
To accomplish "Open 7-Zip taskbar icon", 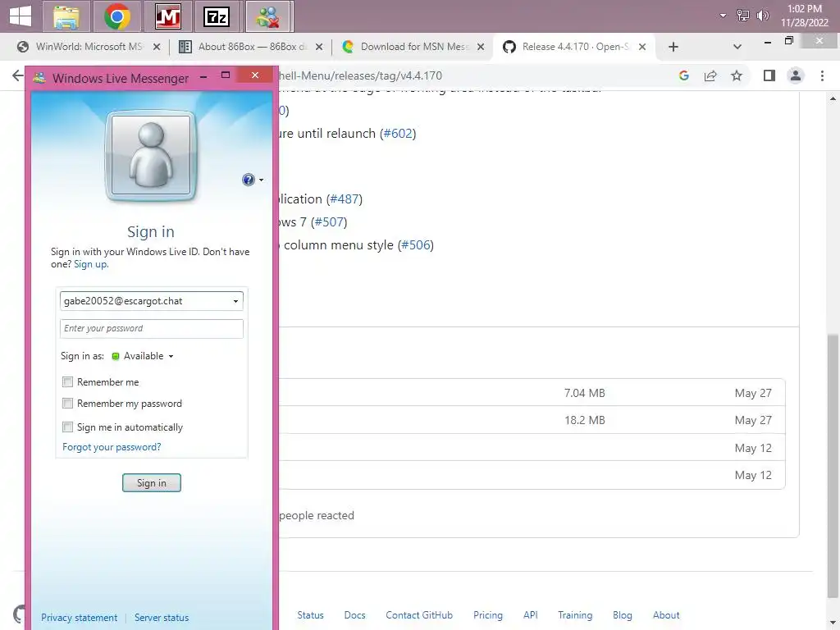I will coord(217,16).
